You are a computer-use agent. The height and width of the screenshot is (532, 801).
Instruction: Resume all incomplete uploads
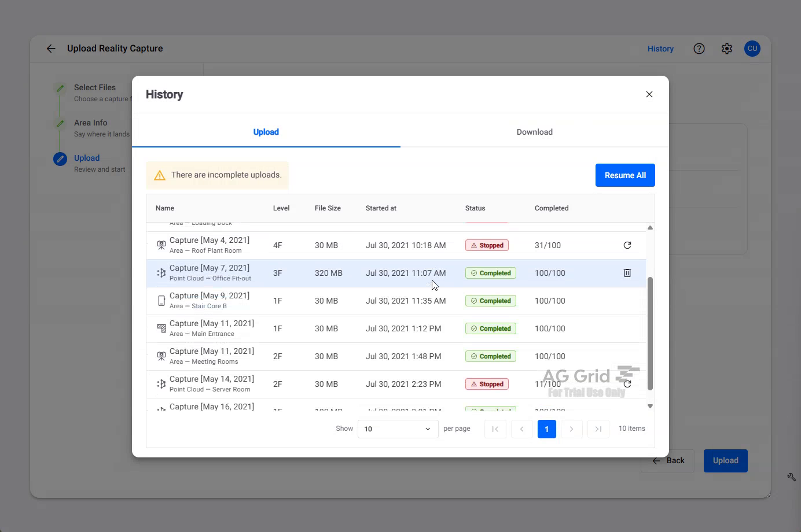(x=625, y=175)
